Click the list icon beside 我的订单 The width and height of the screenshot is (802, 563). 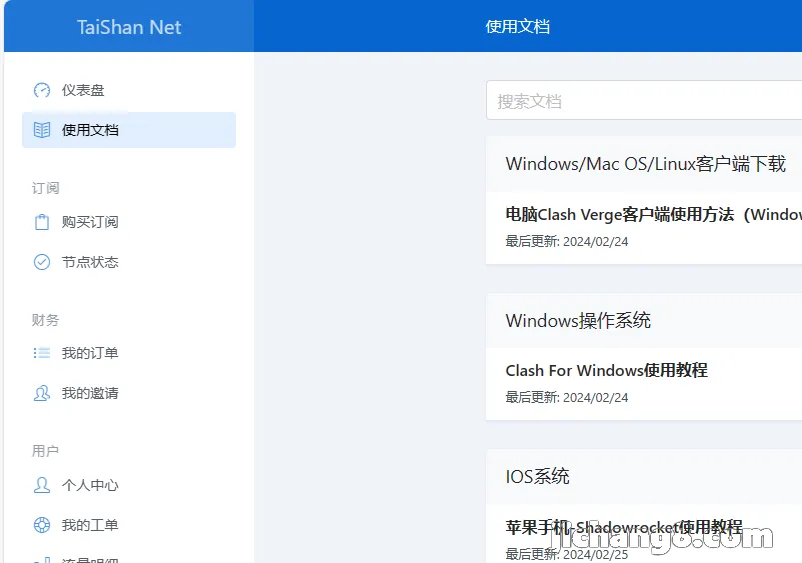pyautogui.click(x=42, y=353)
